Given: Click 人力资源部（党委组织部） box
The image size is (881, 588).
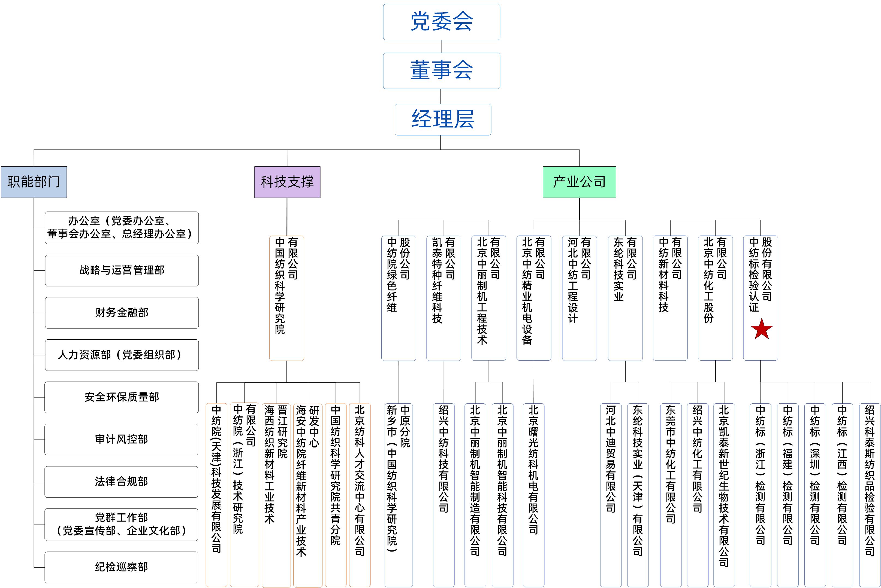Looking at the screenshot, I should tap(122, 355).
